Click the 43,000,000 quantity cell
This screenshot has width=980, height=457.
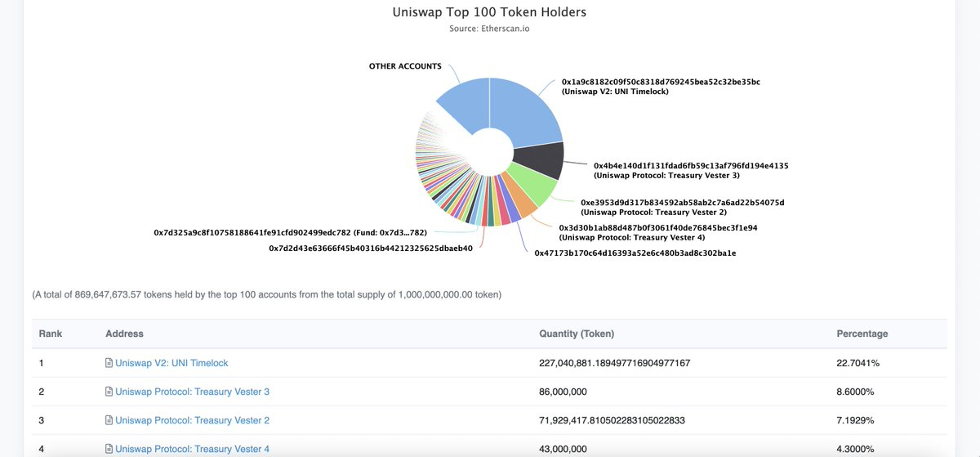click(564, 449)
